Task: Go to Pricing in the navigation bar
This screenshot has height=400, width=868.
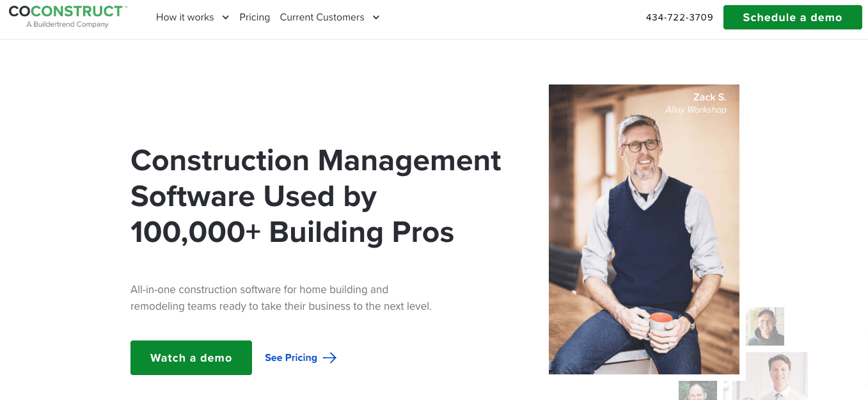Action: click(x=255, y=17)
